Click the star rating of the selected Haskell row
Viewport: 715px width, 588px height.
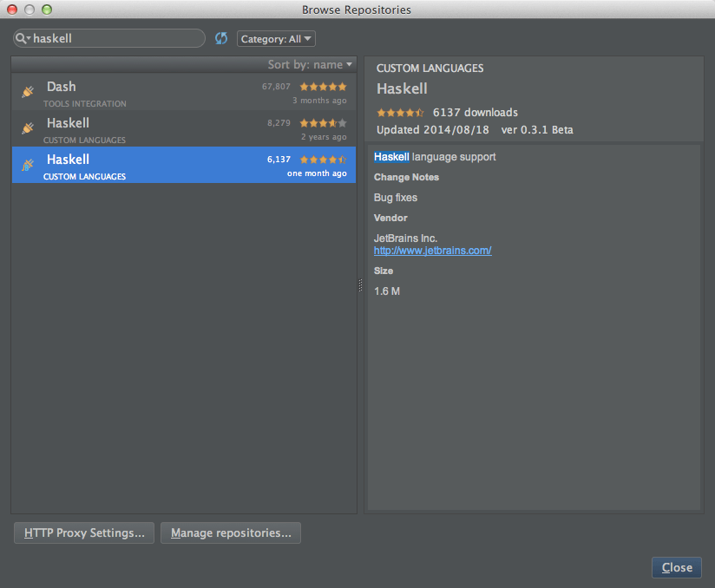click(323, 160)
